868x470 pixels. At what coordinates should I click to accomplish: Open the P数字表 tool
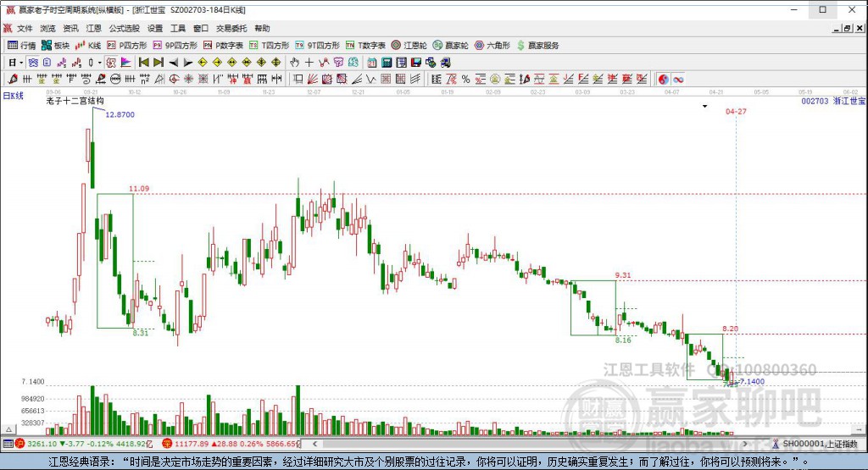click(223, 46)
